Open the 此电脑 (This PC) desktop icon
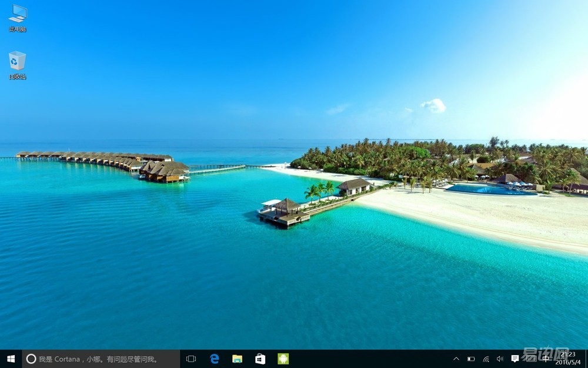The height and width of the screenshot is (368, 588). tap(18, 18)
